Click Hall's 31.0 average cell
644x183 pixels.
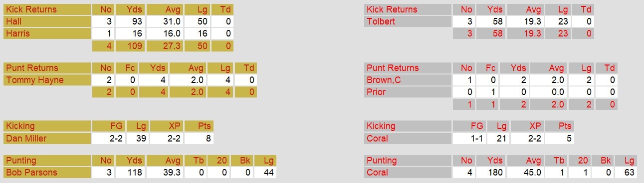[x=165, y=22]
